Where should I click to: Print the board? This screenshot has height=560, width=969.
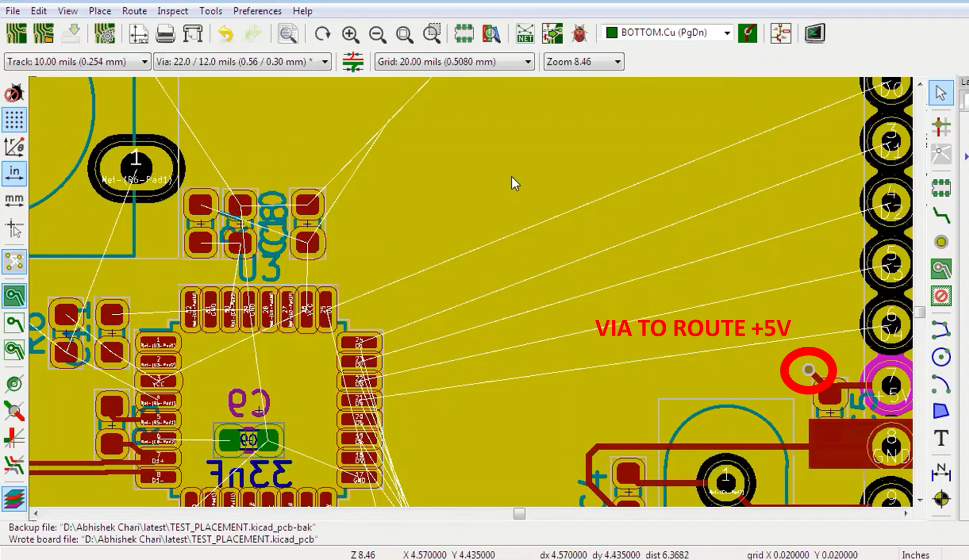coord(166,34)
